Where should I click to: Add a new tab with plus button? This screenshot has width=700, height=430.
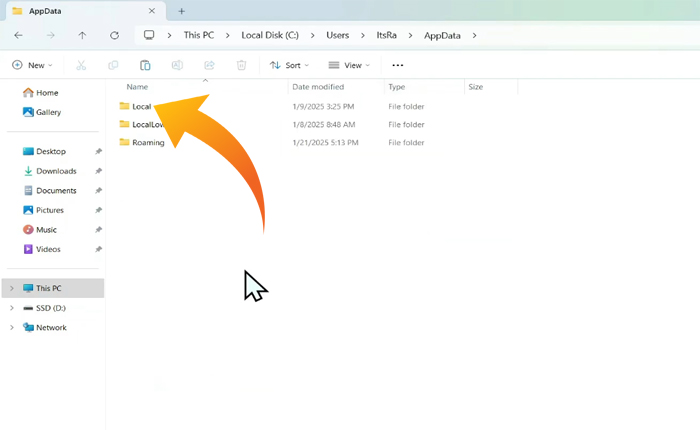click(181, 11)
